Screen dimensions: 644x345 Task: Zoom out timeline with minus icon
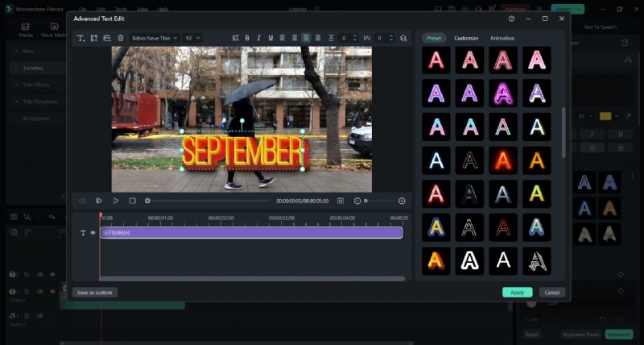coord(357,201)
